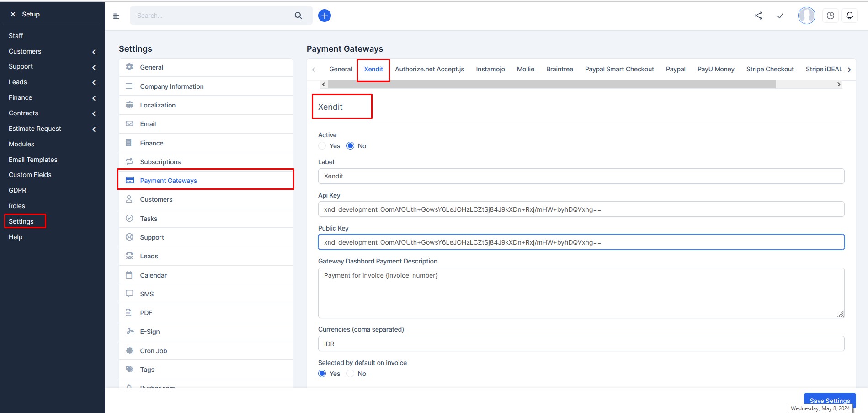Click the Calendar icon in settings list

coord(129,275)
